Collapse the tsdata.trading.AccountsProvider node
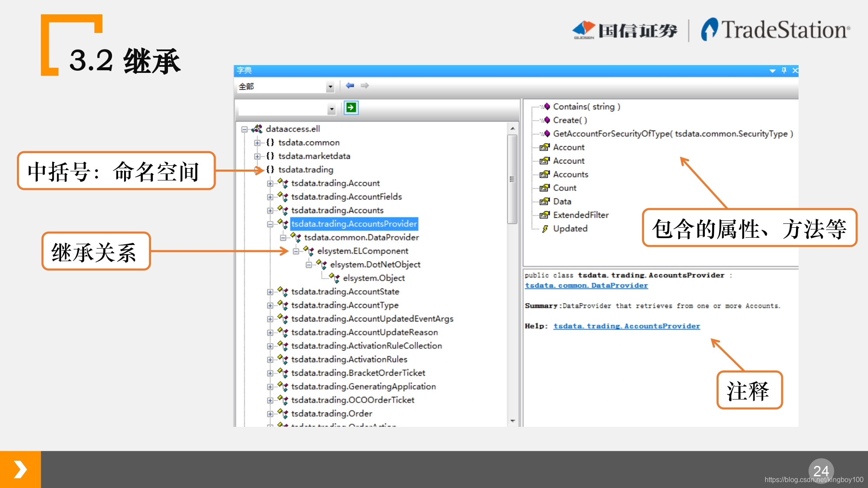This screenshot has width=868, height=488. [x=270, y=224]
